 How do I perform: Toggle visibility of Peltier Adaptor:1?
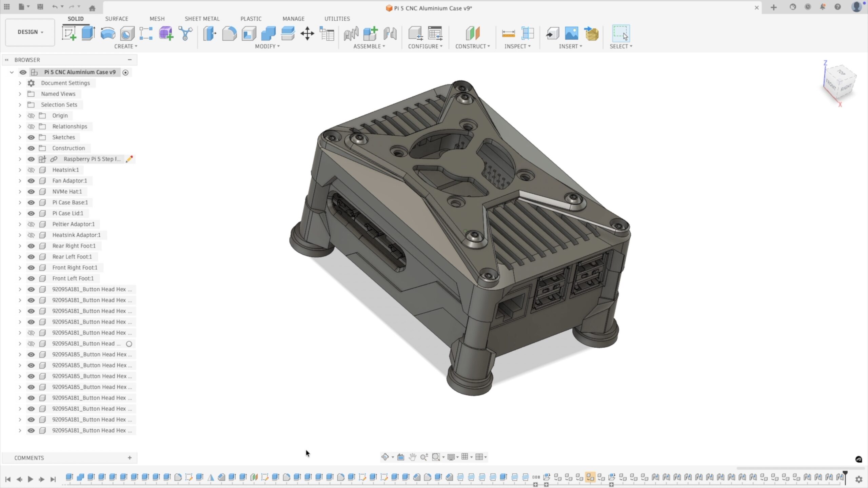[x=31, y=224]
